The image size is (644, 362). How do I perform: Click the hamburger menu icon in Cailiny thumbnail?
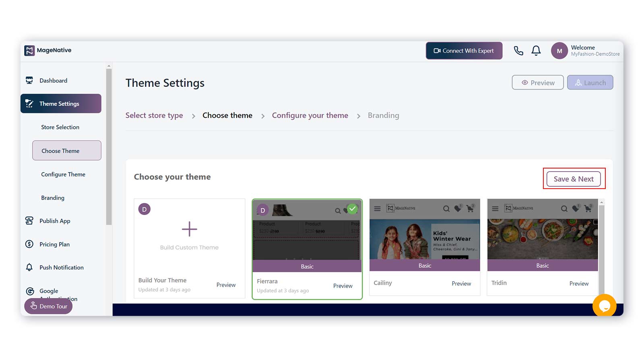pyautogui.click(x=377, y=208)
